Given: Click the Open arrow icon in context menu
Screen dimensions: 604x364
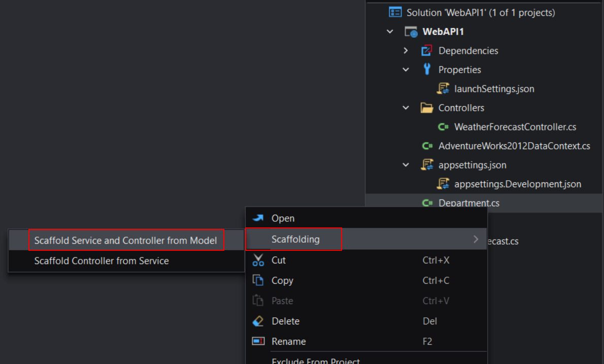Looking at the screenshot, I should 258,218.
